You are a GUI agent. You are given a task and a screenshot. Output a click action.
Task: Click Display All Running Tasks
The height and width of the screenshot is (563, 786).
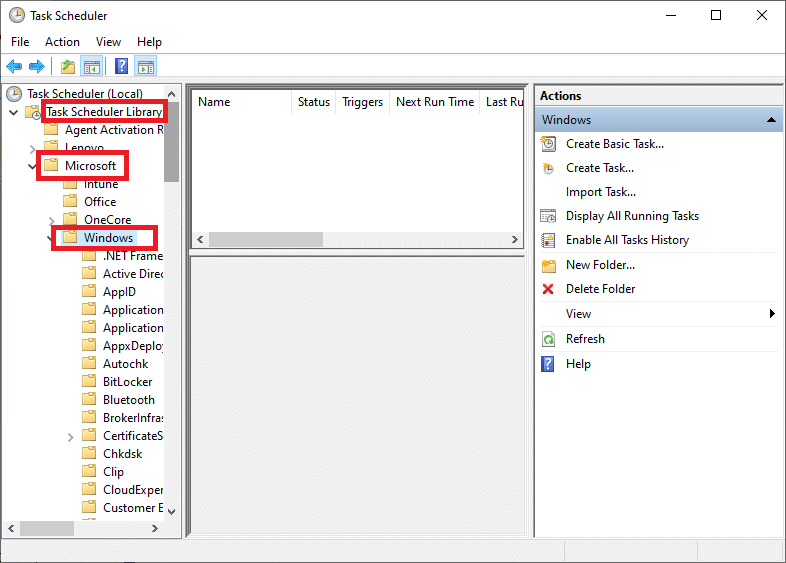(631, 216)
